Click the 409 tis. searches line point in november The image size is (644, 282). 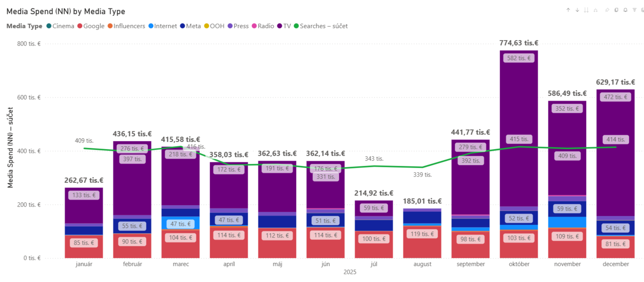click(567, 148)
